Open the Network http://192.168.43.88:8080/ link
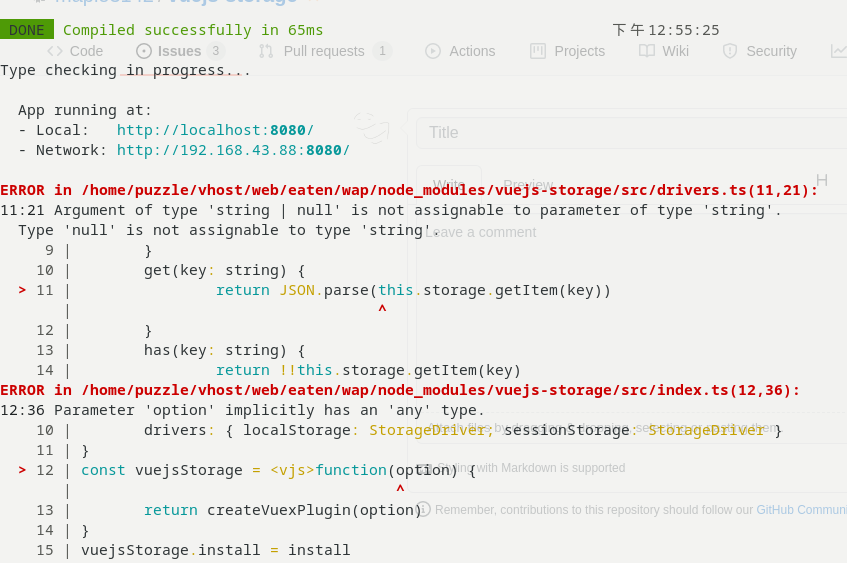Viewport: 847px width, 563px height. pos(233,150)
